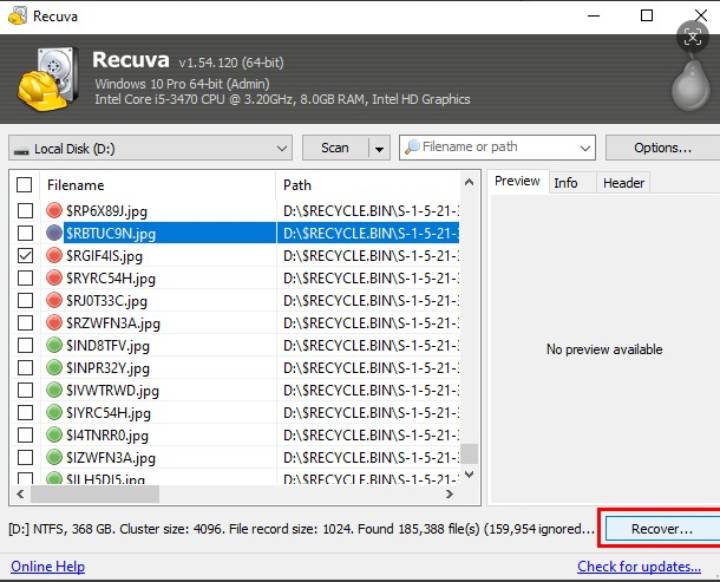This screenshot has height=582, width=720.
Task: Check the box for $IVWTRWD.jpg
Action: click(x=25, y=390)
